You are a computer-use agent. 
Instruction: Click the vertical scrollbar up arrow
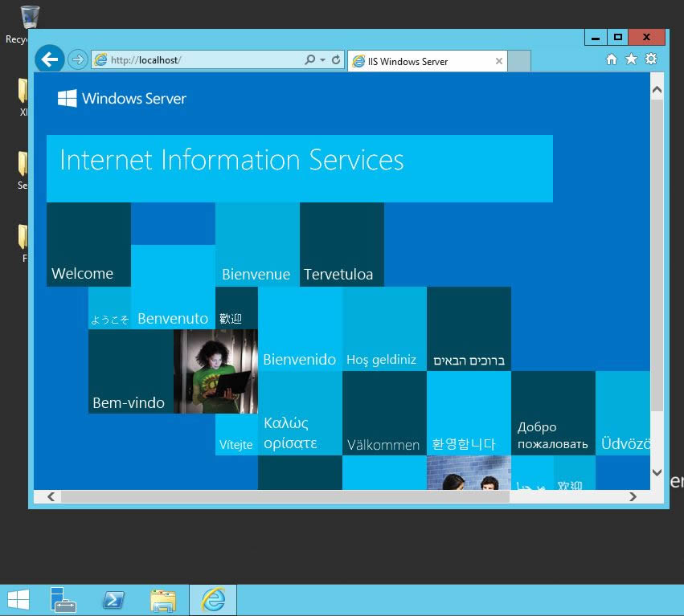point(657,90)
